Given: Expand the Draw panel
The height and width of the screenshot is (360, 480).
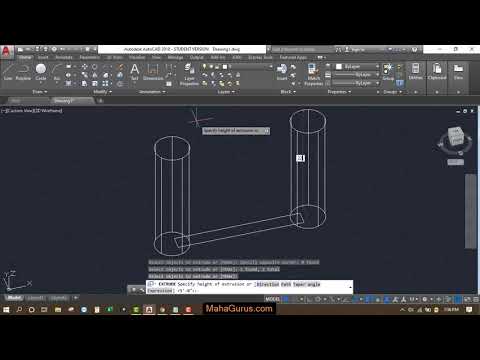Looking at the screenshot, I should 40,92.
